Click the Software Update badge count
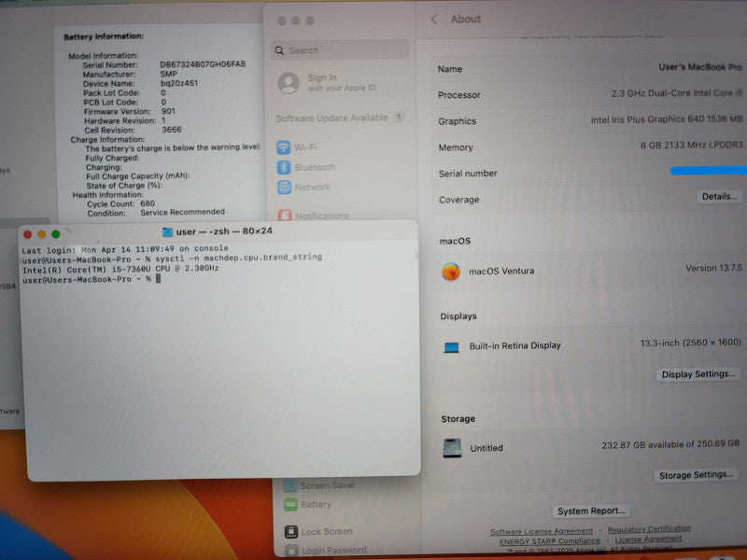 click(x=399, y=118)
